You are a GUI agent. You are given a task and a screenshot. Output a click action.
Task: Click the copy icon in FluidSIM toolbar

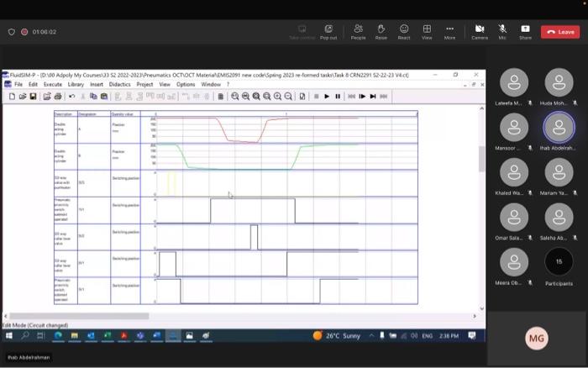[93, 97]
